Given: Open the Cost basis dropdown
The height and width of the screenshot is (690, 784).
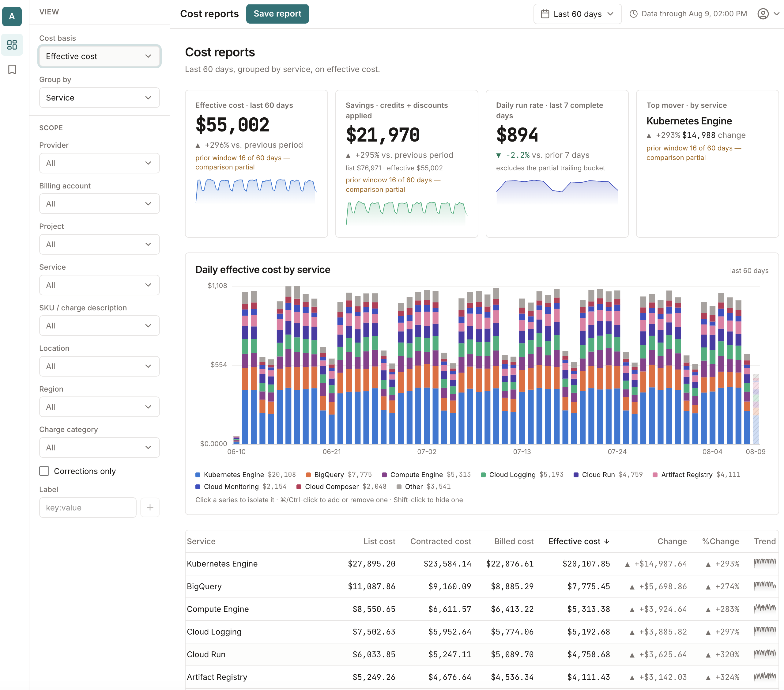Looking at the screenshot, I should click(x=99, y=56).
